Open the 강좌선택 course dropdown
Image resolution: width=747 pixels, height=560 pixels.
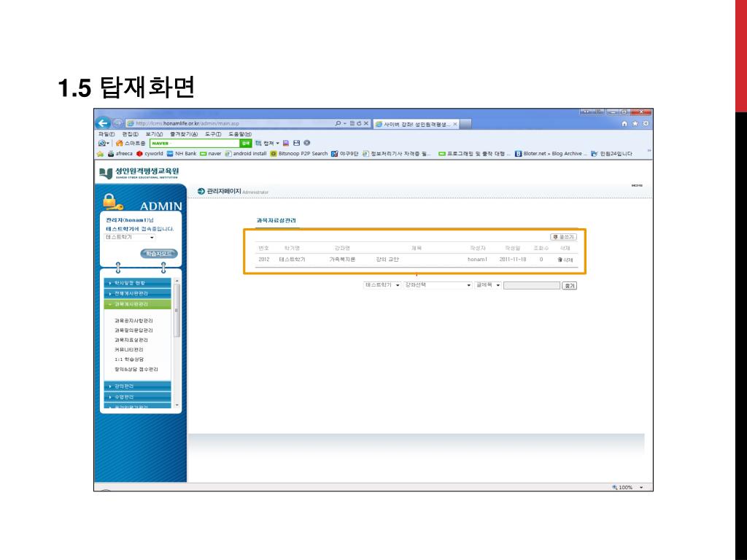[x=438, y=285]
